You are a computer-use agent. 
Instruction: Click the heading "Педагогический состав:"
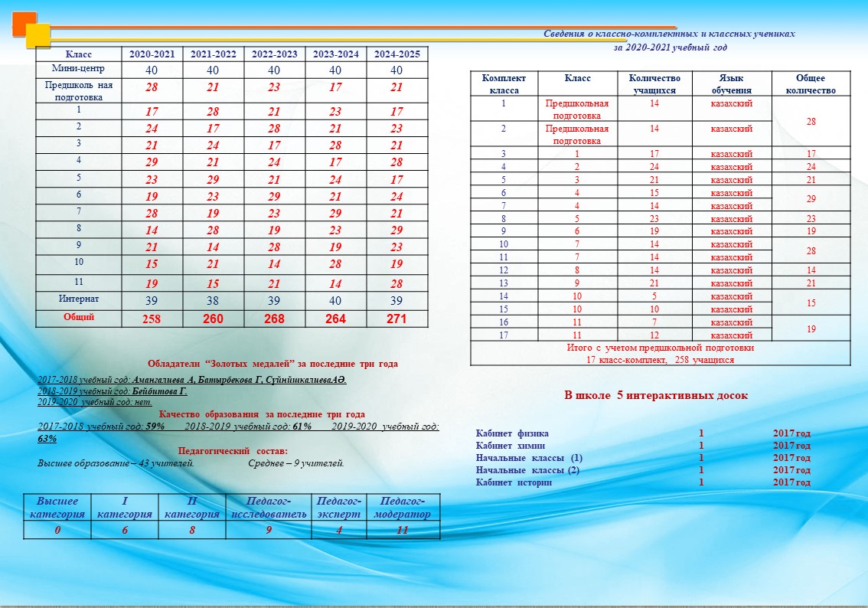click(x=233, y=451)
